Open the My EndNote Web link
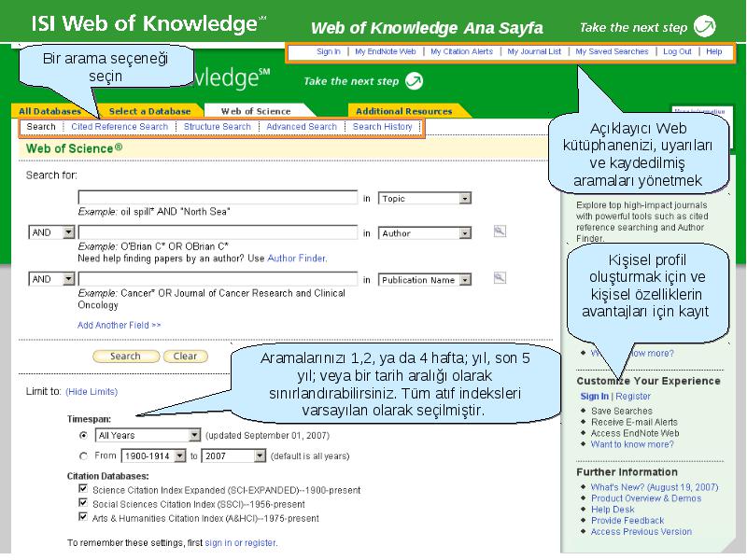The image size is (747, 560). tap(386, 51)
